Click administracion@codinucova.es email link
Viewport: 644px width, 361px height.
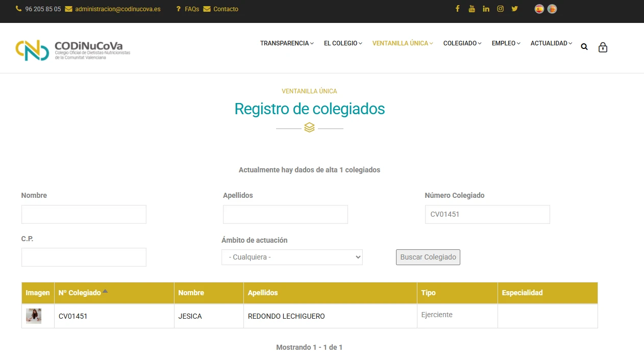click(118, 9)
